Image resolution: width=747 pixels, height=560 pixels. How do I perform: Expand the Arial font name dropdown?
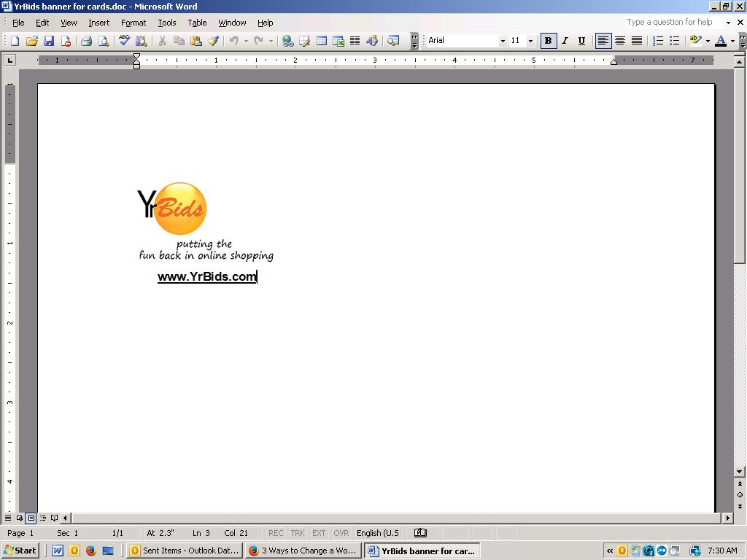point(503,41)
